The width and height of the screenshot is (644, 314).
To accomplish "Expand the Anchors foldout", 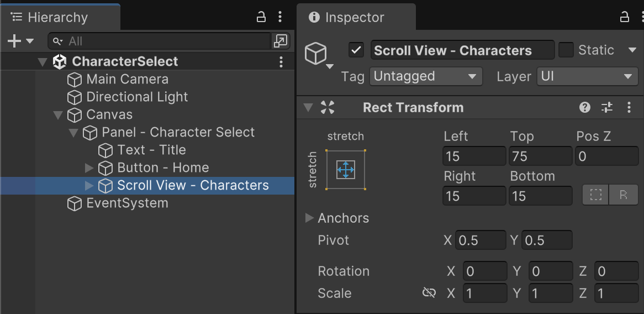I will tap(310, 218).
